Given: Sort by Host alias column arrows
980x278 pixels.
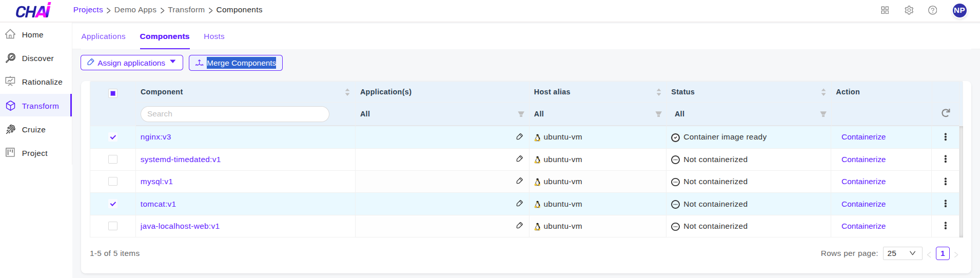Looking at the screenshot, I should 659,92.
